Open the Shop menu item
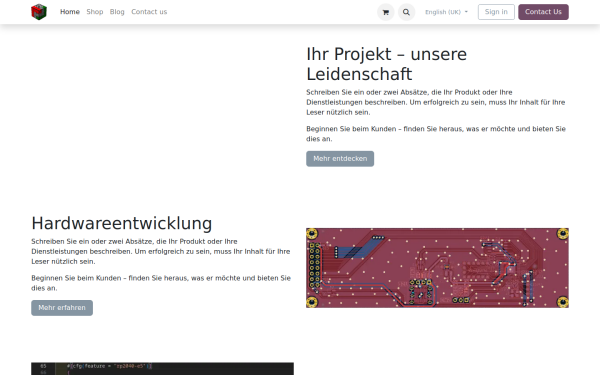The image size is (600, 375). pos(95,12)
